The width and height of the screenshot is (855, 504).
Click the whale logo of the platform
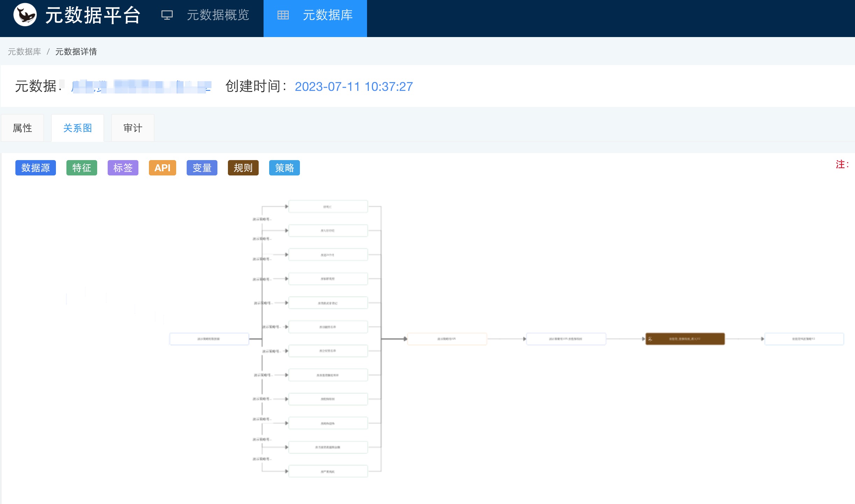25,15
